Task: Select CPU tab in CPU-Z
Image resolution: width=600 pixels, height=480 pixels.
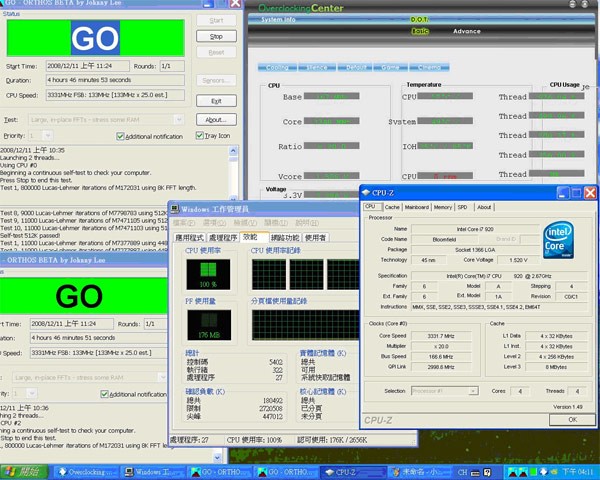Action: click(x=370, y=207)
